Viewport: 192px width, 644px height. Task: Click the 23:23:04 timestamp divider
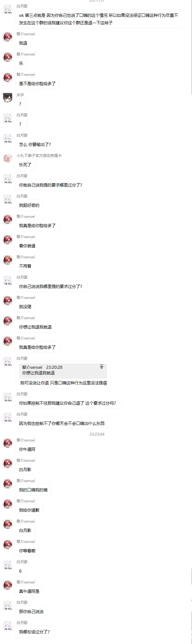pyautogui.click(x=97, y=434)
